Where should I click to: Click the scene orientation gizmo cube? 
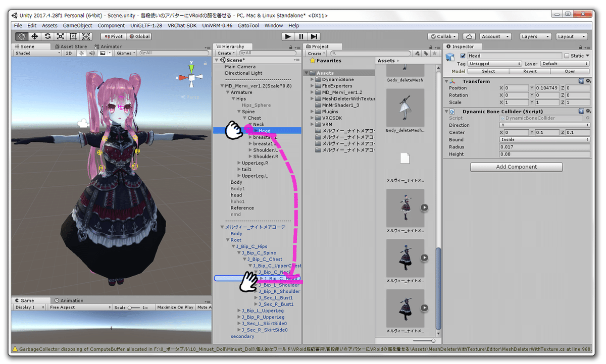point(191,77)
